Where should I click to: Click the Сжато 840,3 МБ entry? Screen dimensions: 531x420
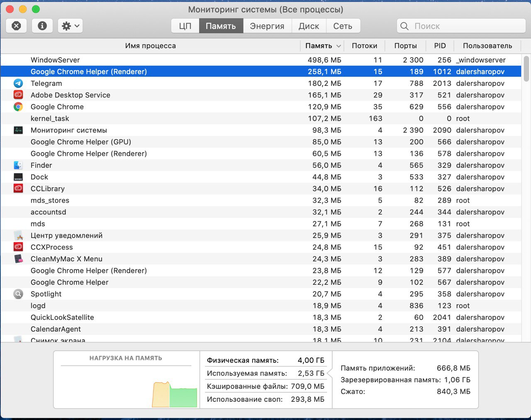(x=405, y=391)
